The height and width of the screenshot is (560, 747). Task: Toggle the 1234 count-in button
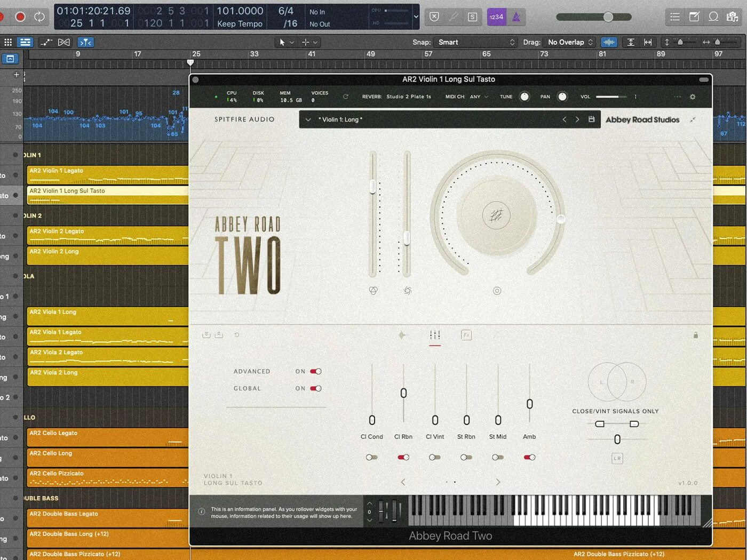coord(496,17)
